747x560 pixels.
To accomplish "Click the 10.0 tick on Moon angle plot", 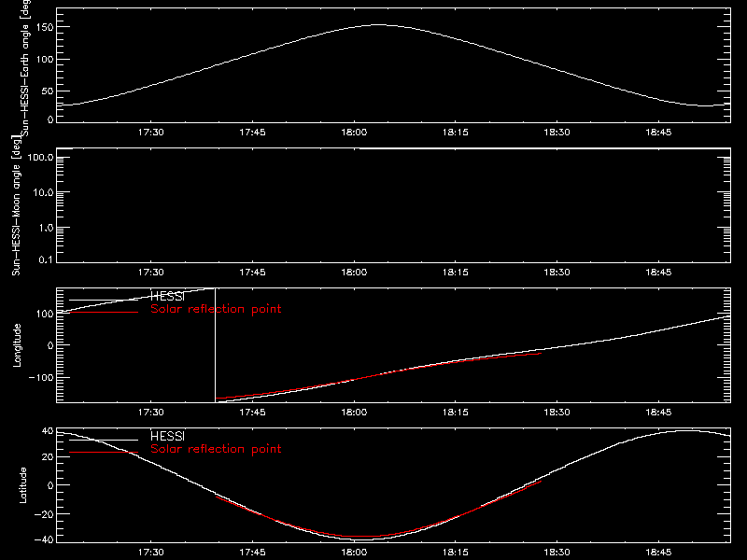I will tap(43, 192).
